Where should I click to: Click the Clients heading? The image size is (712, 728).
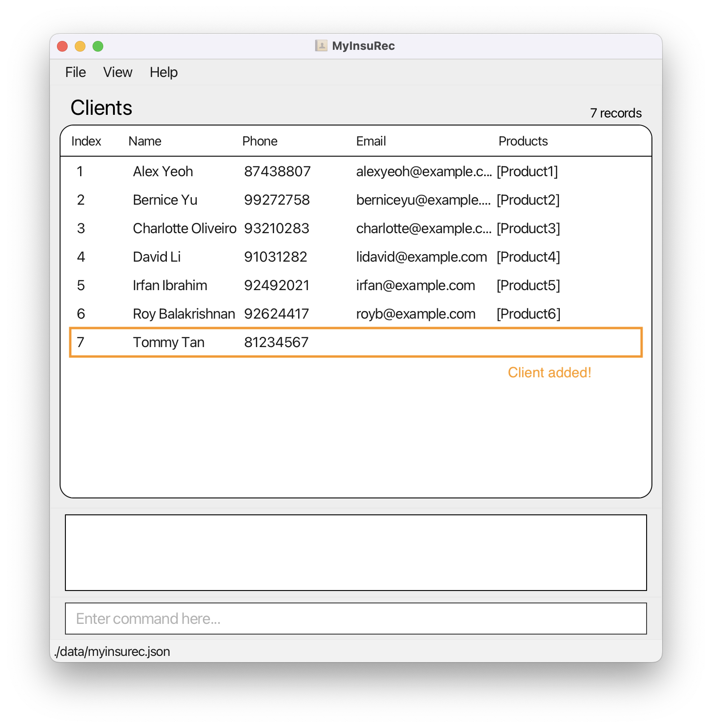pyautogui.click(x=101, y=108)
